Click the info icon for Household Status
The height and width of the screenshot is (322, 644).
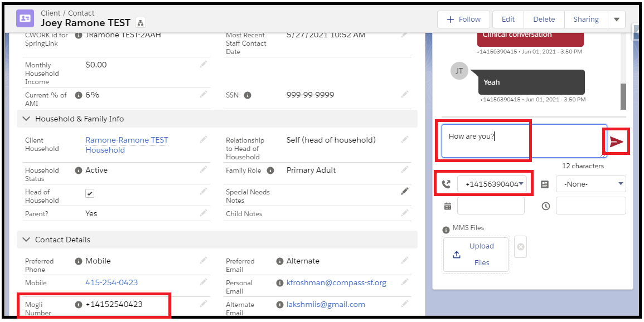(79, 170)
